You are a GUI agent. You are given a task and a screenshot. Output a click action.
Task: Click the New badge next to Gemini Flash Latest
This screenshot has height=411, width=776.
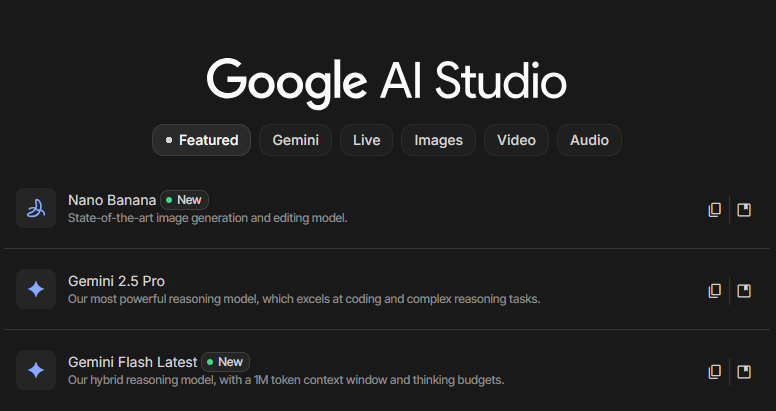226,362
